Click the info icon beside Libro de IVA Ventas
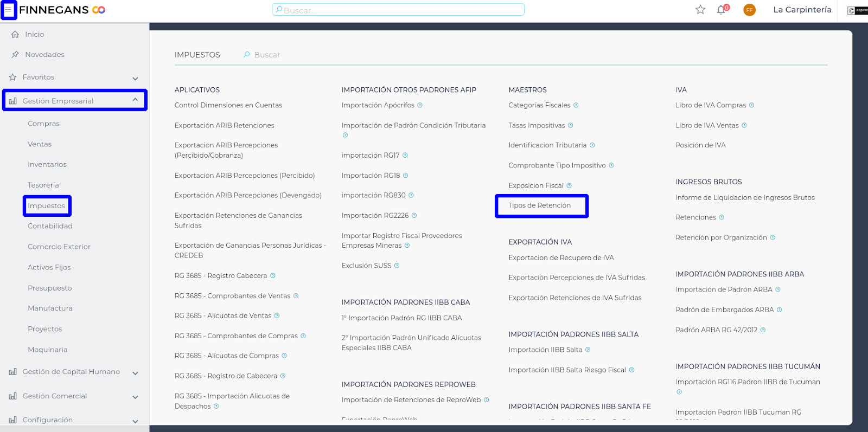Viewport: 868px width, 432px height. coord(744,125)
